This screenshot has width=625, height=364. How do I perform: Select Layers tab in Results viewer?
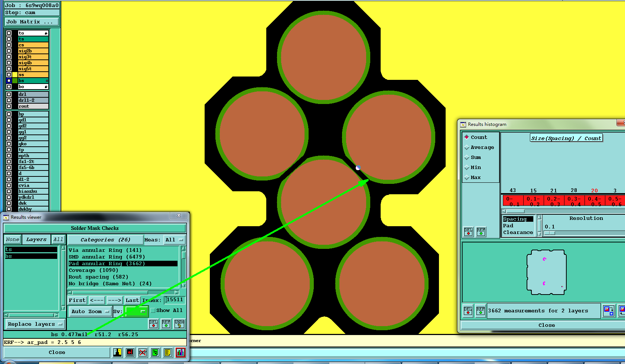36,240
